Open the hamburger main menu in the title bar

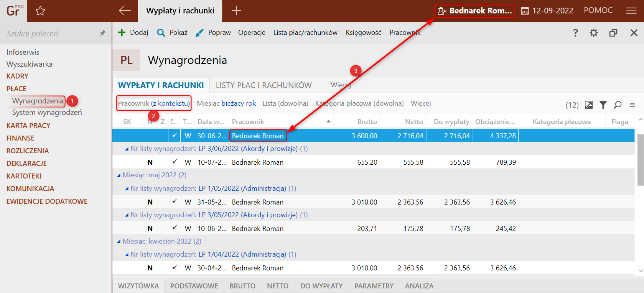click(x=631, y=11)
